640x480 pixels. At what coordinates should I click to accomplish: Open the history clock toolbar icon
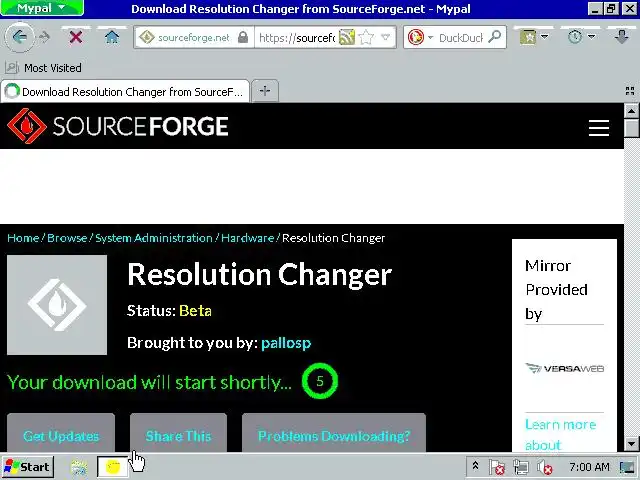575,37
